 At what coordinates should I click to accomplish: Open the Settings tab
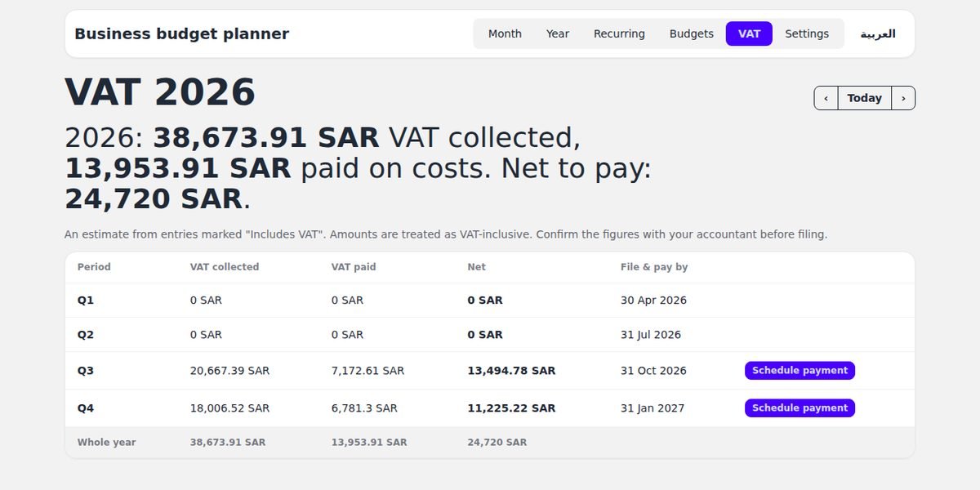pyautogui.click(x=807, y=33)
